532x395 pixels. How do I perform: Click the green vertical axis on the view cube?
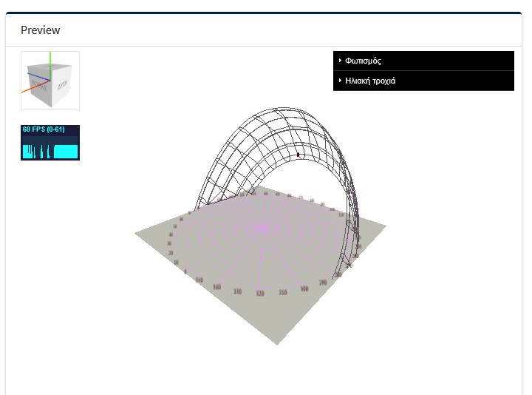point(50,59)
